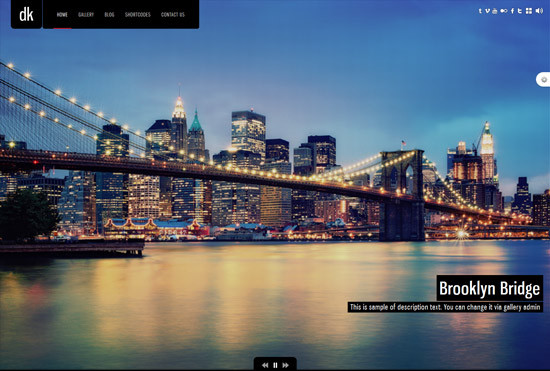
Task: Go to the Contact Us page
Action: pyautogui.click(x=173, y=14)
